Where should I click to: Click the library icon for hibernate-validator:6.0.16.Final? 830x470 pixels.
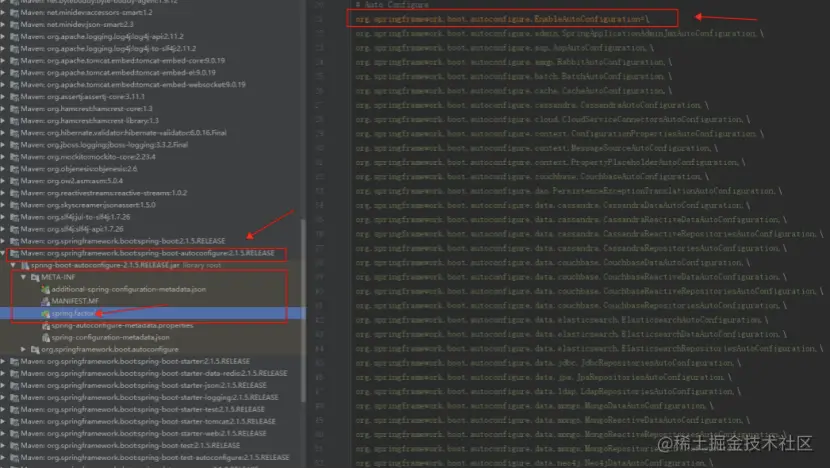point(15,133)
